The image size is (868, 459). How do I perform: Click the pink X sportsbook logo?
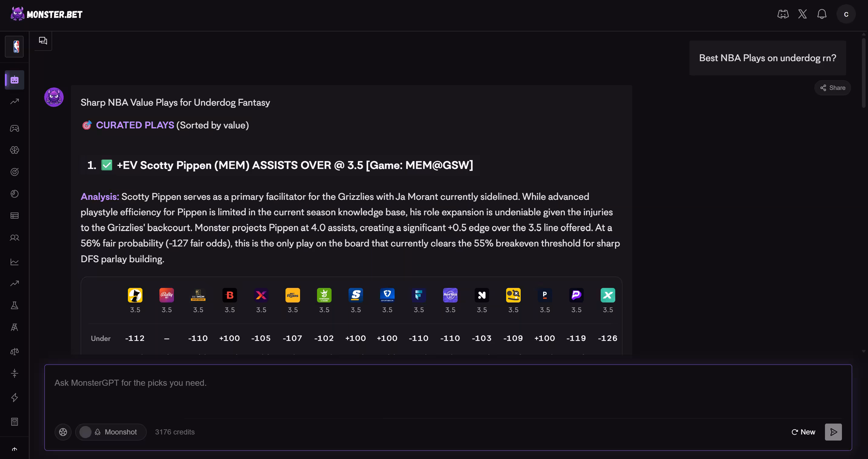(x=261, y=295)
